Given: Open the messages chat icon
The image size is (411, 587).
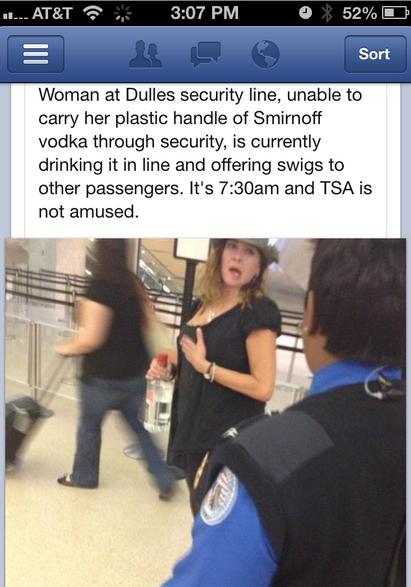Looking at the screenshot, I should pos(205,54).
